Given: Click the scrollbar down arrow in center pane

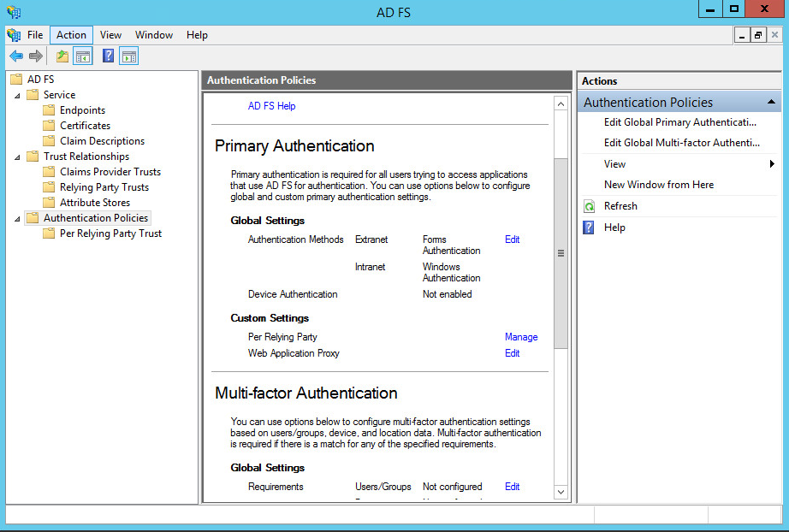Looking at the screenshot, I should click(561, 492).
